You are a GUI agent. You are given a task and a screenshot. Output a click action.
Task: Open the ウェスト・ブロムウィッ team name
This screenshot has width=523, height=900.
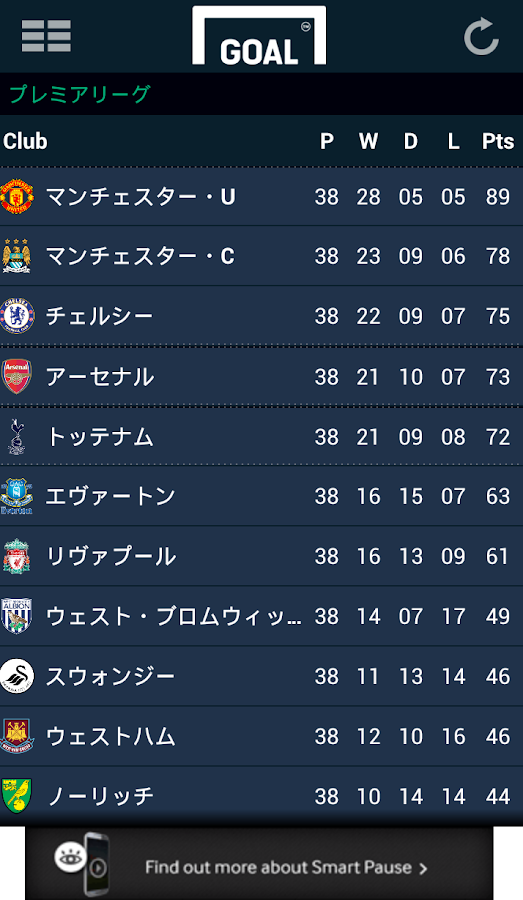(x=173, y=616)
